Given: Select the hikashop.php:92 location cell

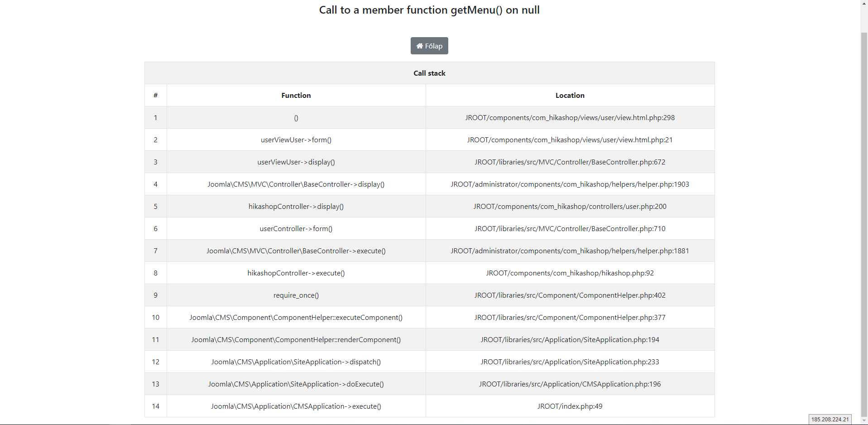Looking at the screenshot, I should click(570, 273).
